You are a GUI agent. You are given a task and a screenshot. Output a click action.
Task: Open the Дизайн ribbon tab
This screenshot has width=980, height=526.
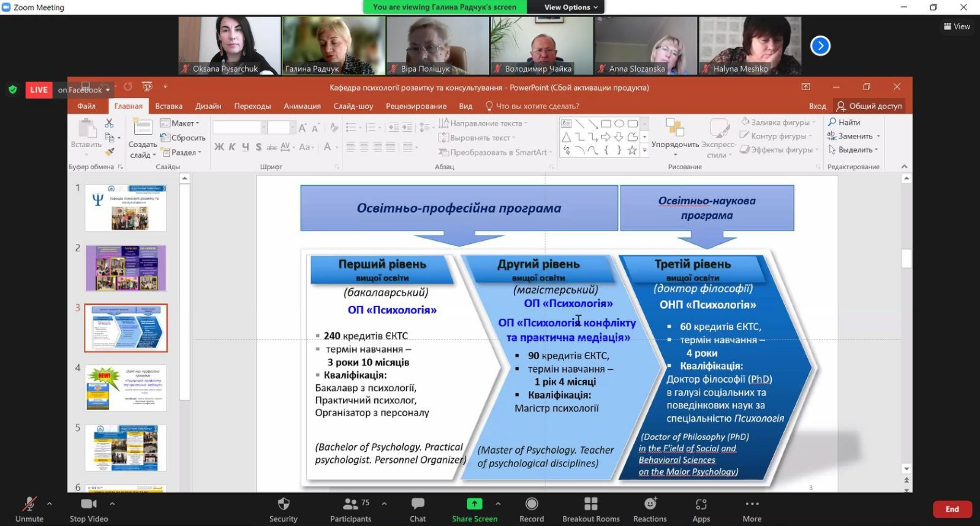[x=208, y=106]
